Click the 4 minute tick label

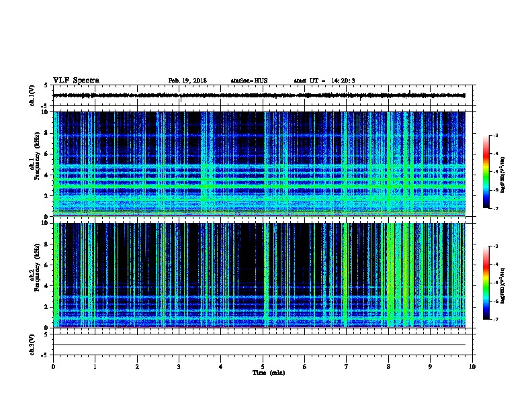coord(221,367)
